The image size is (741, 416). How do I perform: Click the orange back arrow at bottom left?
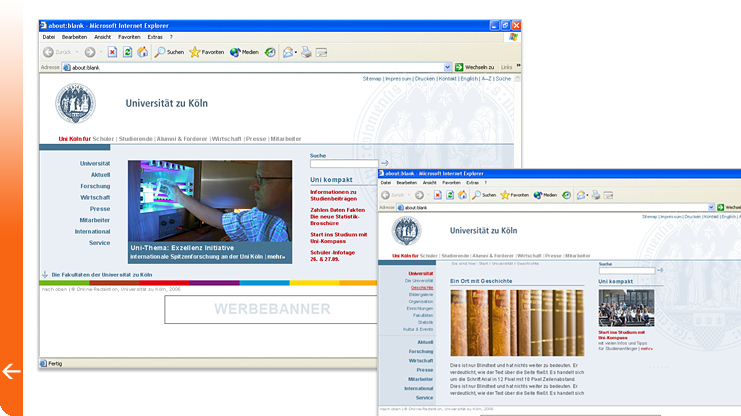point(11,372)
